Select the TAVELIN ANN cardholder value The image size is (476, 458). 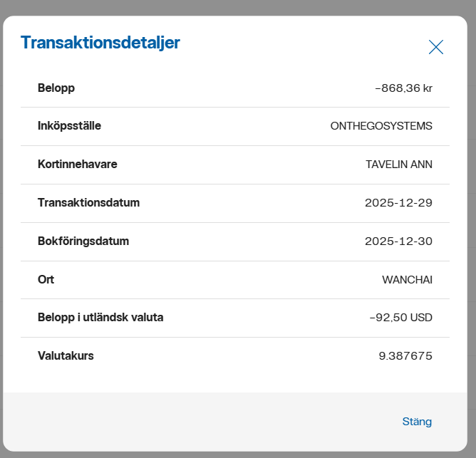[399, 165]
